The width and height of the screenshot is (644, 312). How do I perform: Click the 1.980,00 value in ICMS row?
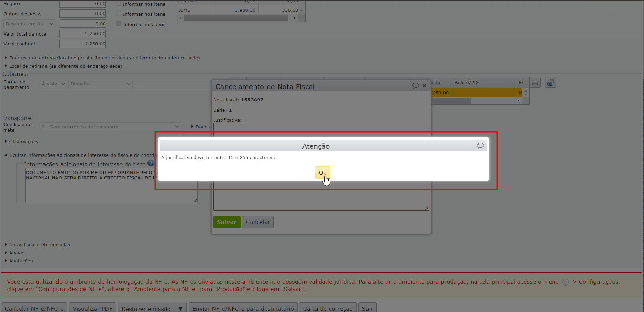click(245, 10)
